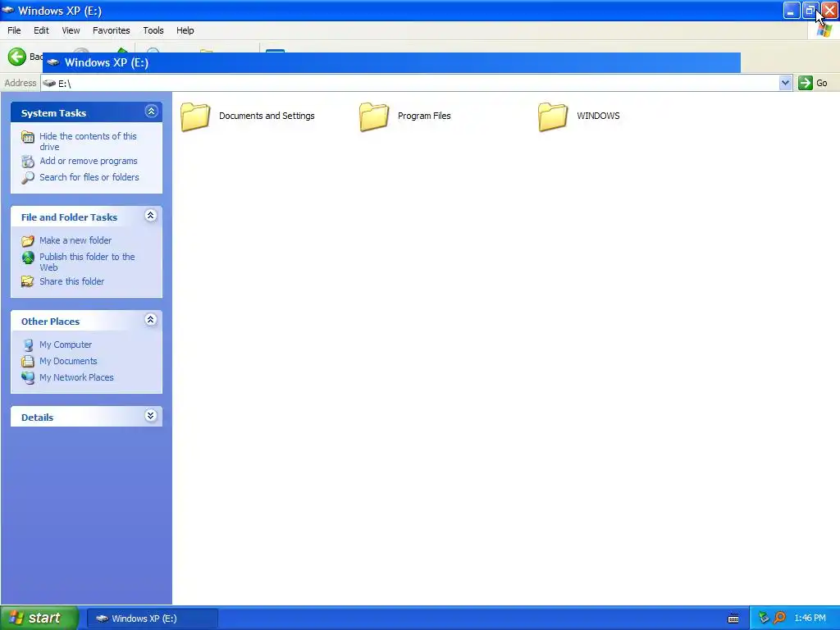Click the on-screen keyboard icon in taskbar
Image resolution: width=840 pixels, height=630 pixels.
tap(733, 619)
